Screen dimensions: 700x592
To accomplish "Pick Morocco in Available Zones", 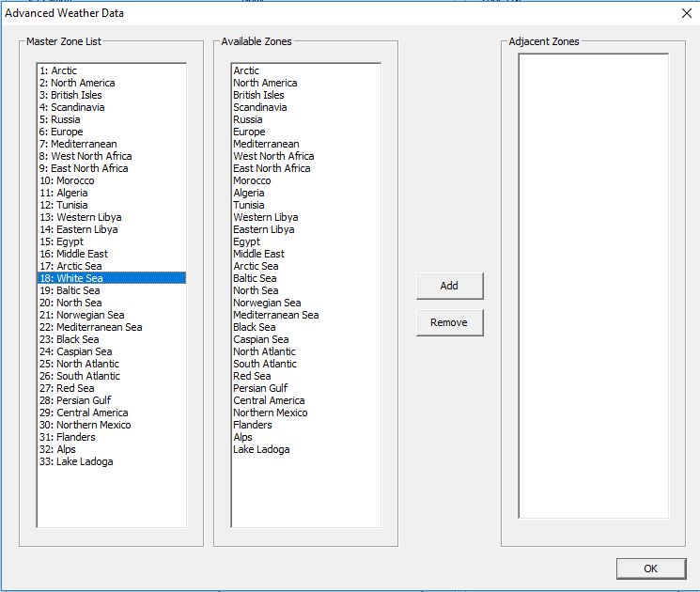I will (306, 180).
